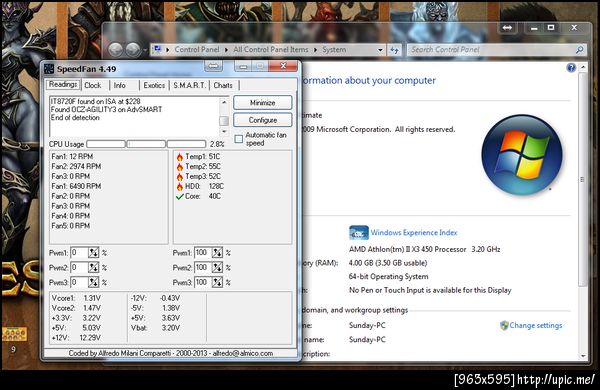Click the recent pages dropdown beside Forward

point(145,50)
